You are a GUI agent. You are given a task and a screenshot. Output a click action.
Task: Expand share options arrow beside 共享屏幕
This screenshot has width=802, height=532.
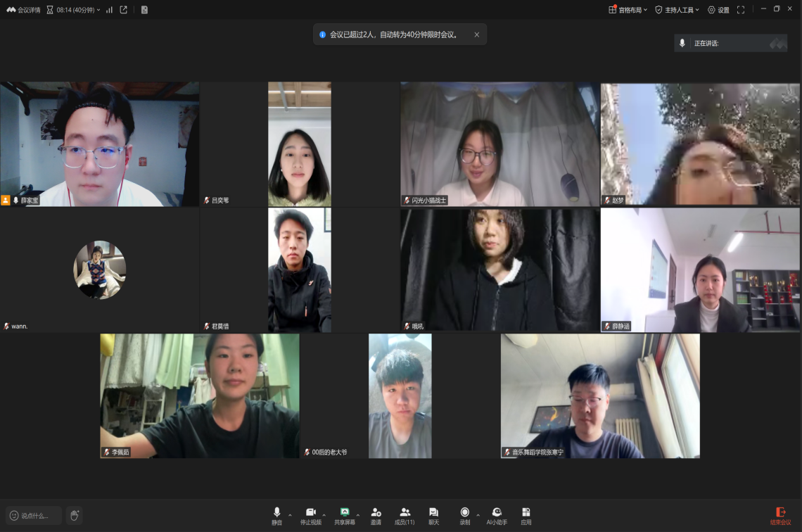[358, 515]
